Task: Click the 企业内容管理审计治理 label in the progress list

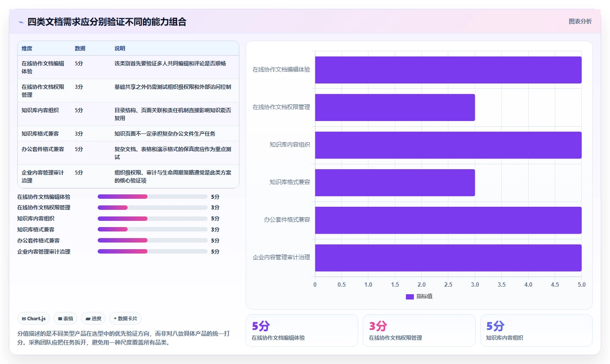Action: click(44, 252)
